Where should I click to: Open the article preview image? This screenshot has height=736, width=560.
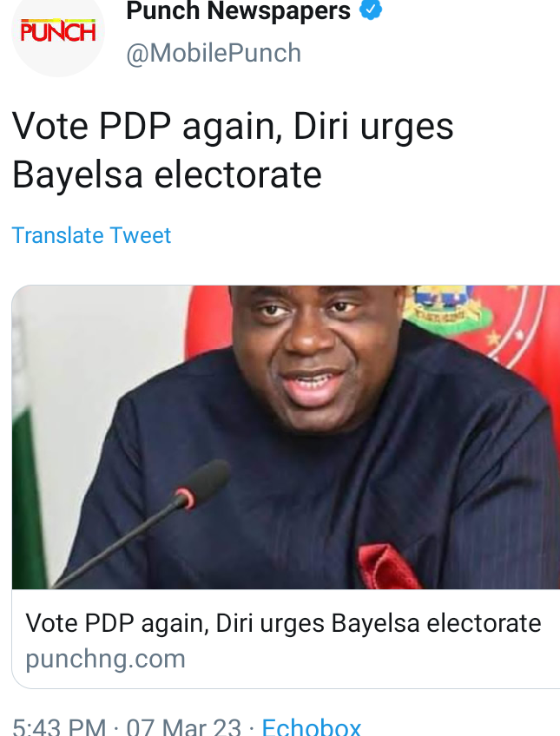[x=286, y=437]
